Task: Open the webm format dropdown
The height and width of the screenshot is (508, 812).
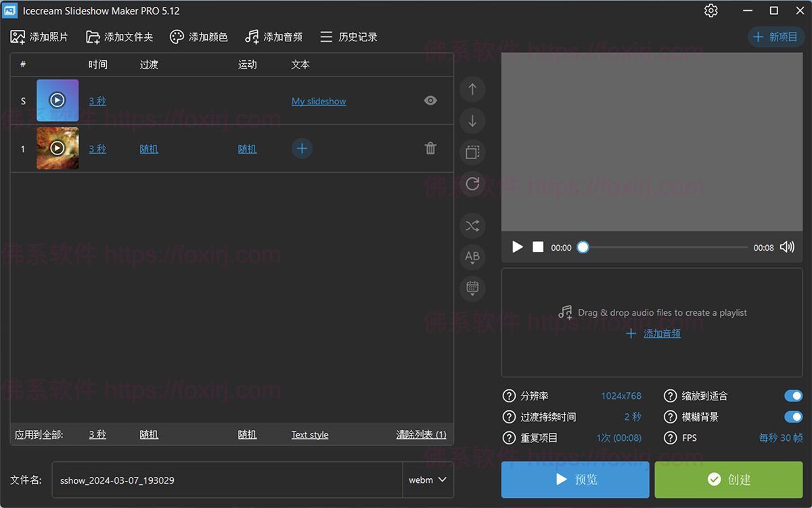Action: [428, 480]
